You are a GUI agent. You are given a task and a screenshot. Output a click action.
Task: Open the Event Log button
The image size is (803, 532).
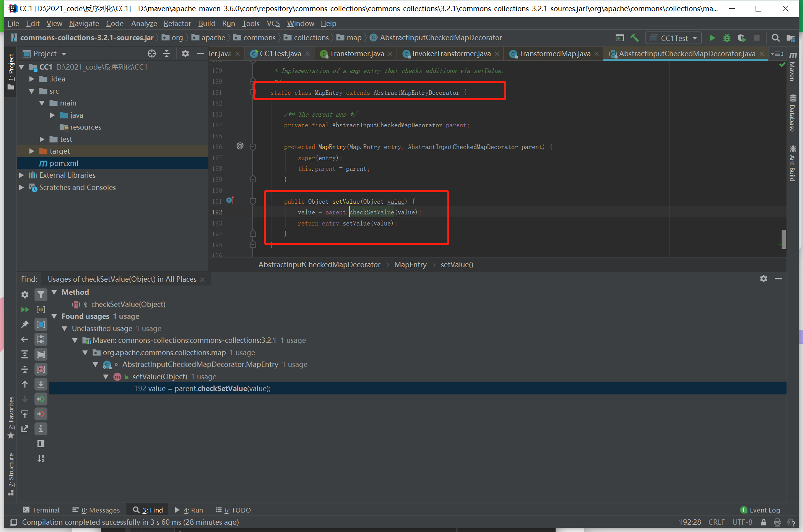[x=760, y=510]
